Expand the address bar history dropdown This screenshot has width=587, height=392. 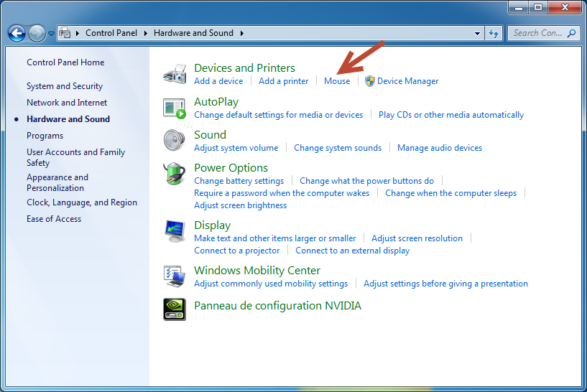click(x=477, y=33)
